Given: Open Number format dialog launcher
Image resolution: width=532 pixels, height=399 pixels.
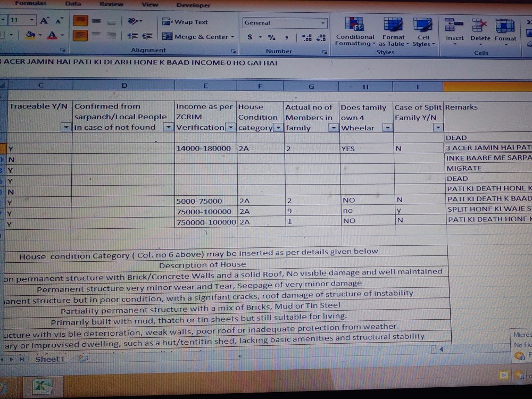Looking at the screenshot, I should [325, 52].
